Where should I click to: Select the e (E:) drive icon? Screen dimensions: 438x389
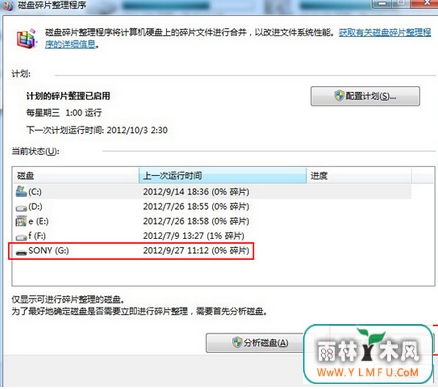(x=21, y=221)
